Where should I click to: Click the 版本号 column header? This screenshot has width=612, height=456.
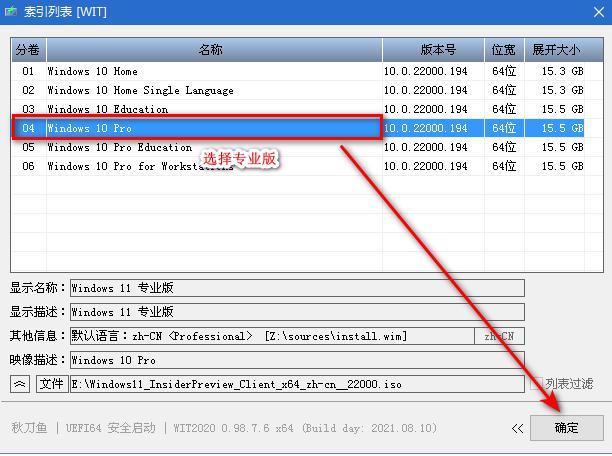click(433, 50)
